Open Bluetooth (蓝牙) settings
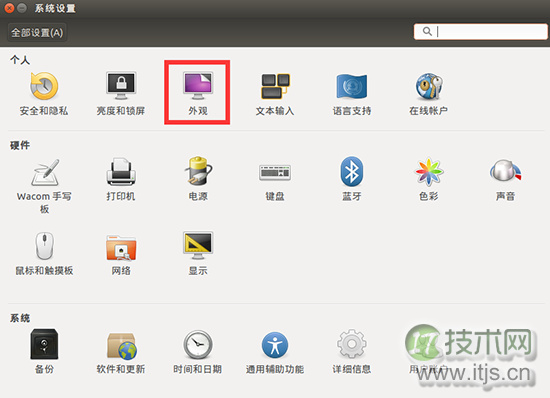The image size is (550, 398). tap(351, 179)
